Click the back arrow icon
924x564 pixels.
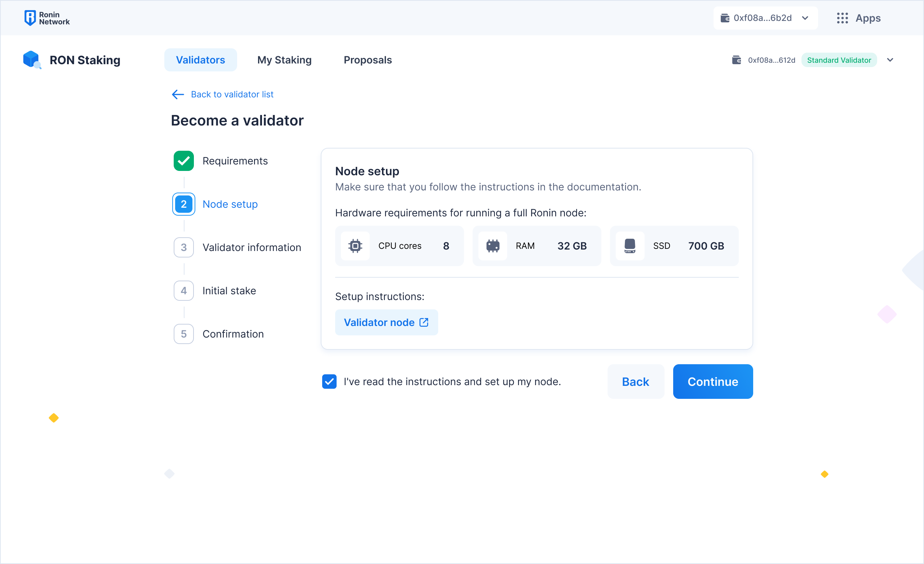pos(178,94)
